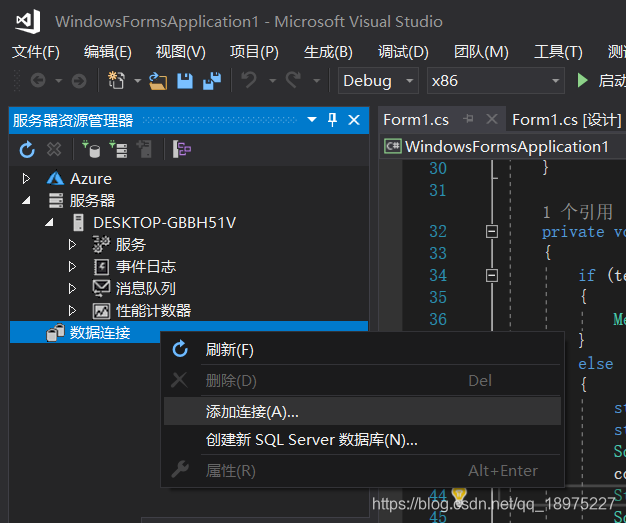Image resolution: width=626 pixels, height=523 pixels.
Task: Expand the 事件日志 node
Action: [72, 266]
